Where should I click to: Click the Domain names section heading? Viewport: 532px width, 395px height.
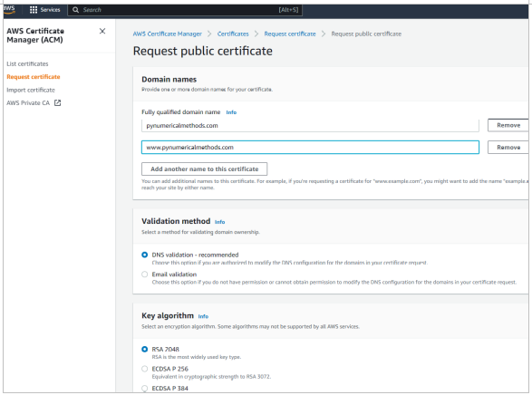click(x=169, y=80)
